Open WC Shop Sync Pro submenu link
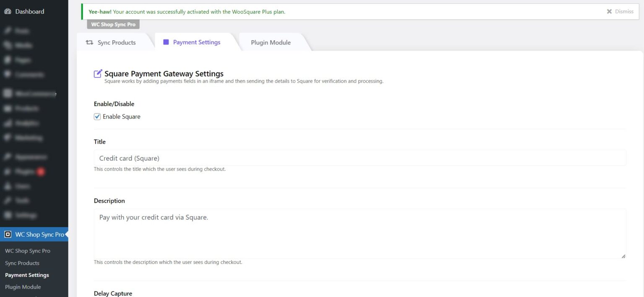 28,251
